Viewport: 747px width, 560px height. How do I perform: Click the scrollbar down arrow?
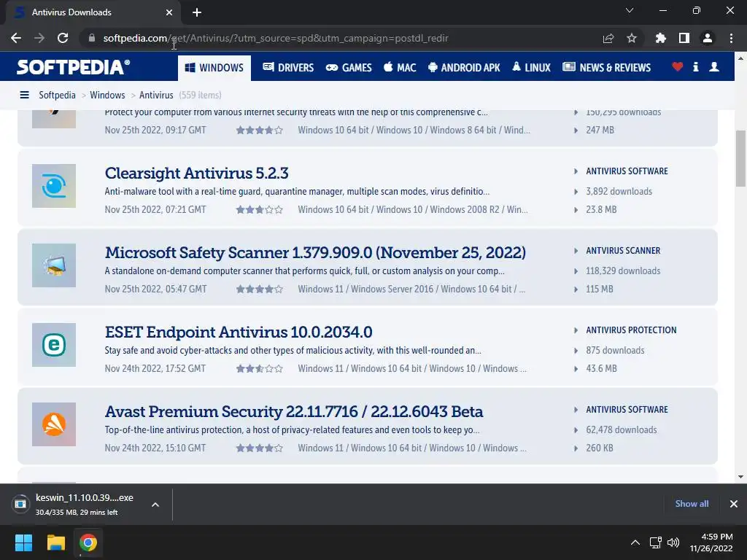coord(740,476)
